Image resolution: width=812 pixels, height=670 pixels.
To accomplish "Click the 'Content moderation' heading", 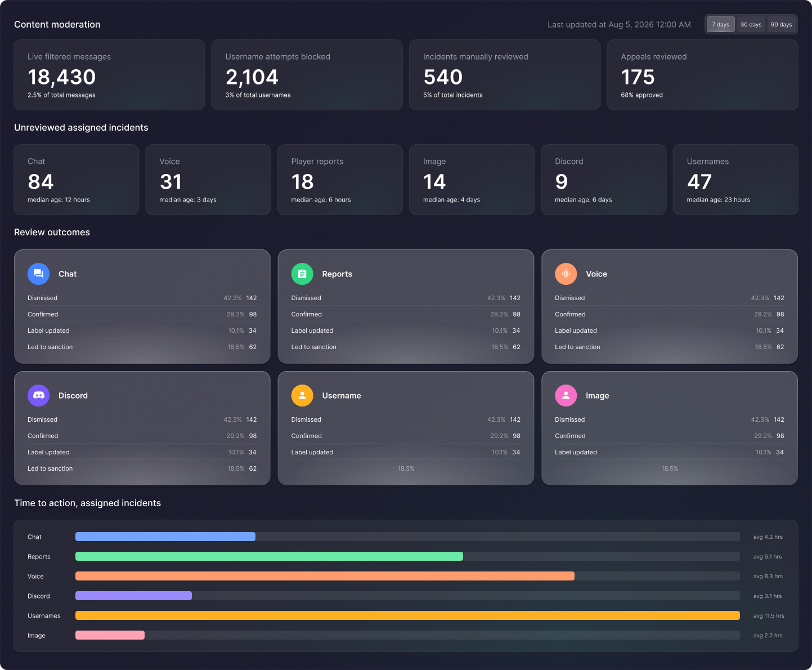I will tap(57, 24).
